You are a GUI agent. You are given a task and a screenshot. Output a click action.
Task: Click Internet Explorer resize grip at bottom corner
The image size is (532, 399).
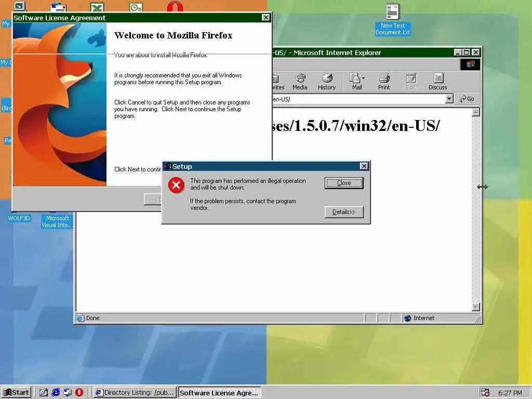(478, 319)
